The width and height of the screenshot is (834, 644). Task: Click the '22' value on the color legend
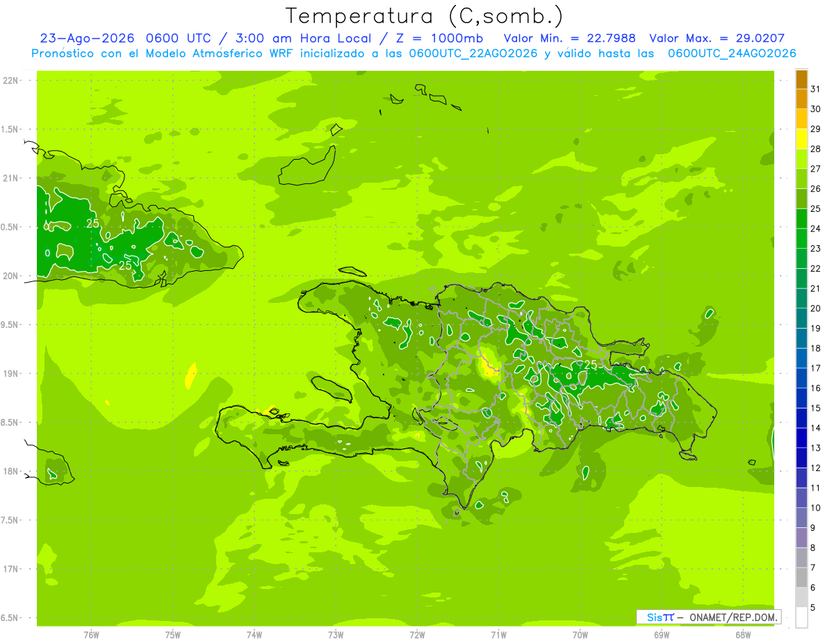[x=816, y=269]
